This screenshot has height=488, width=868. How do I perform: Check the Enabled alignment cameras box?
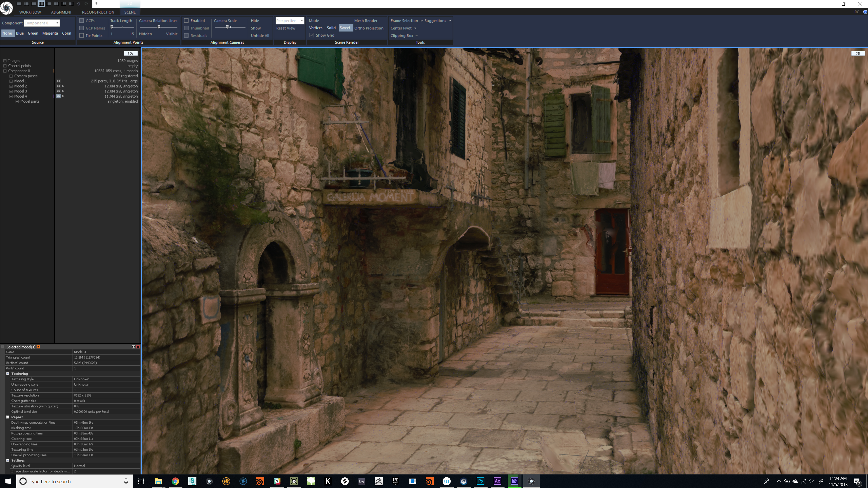(x=186, y=21)
